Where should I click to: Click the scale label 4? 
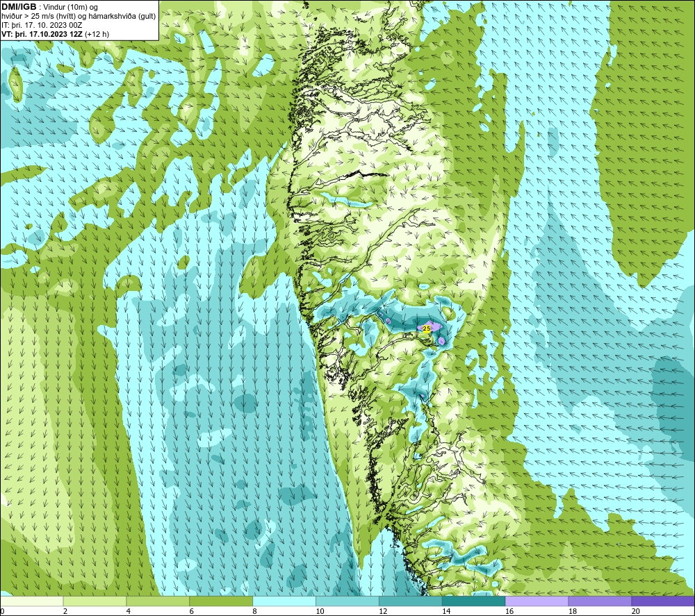click(x=129, y=611)
